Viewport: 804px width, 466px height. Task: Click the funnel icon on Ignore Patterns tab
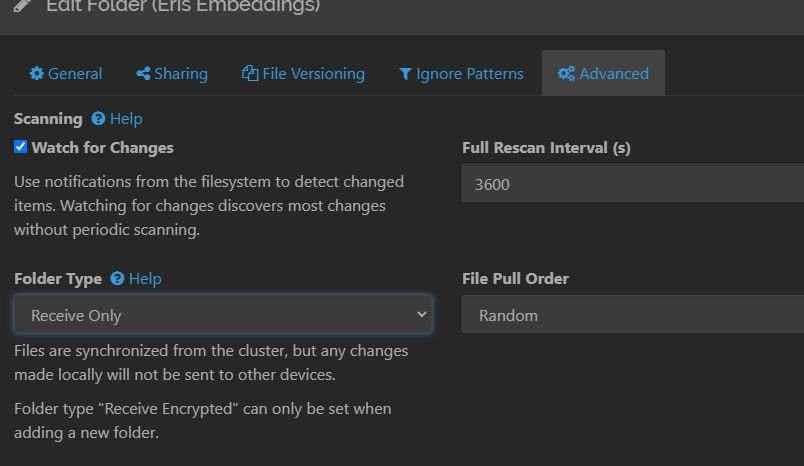coord(405,74)
